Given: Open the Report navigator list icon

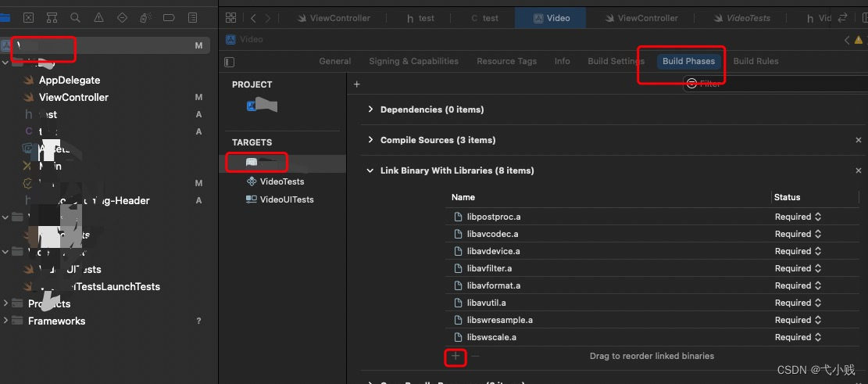Looking at the screenshot, I should point(193,18).
